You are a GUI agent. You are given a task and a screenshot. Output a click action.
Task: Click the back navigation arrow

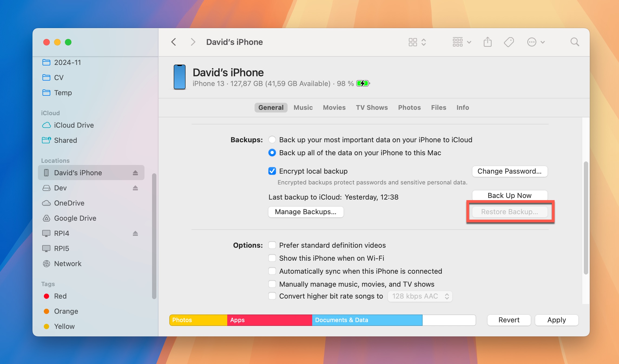[174, 42]
